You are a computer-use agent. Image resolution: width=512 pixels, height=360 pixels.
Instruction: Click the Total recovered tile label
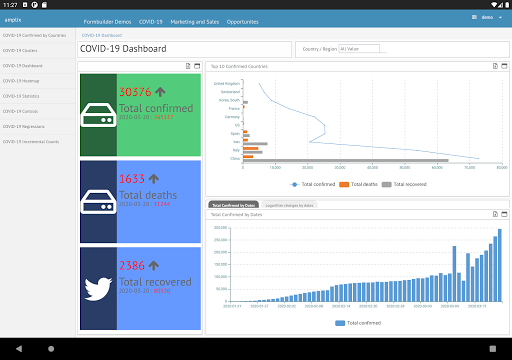coord(155,282)
